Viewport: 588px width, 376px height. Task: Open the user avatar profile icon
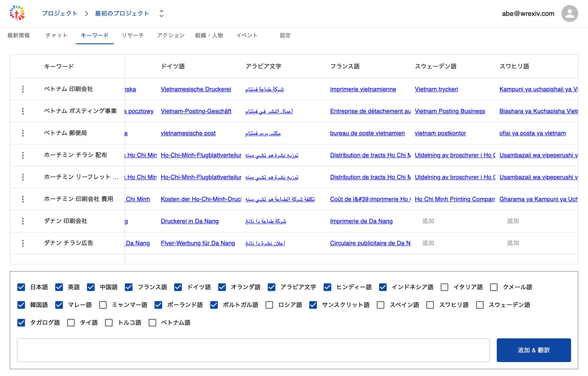569,14
